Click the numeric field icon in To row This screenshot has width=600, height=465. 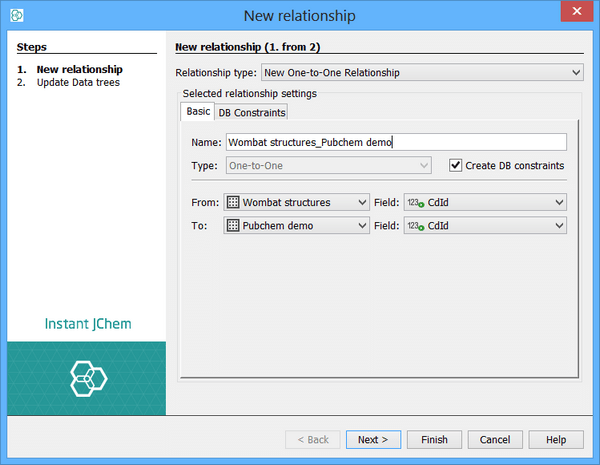point(414,226)
